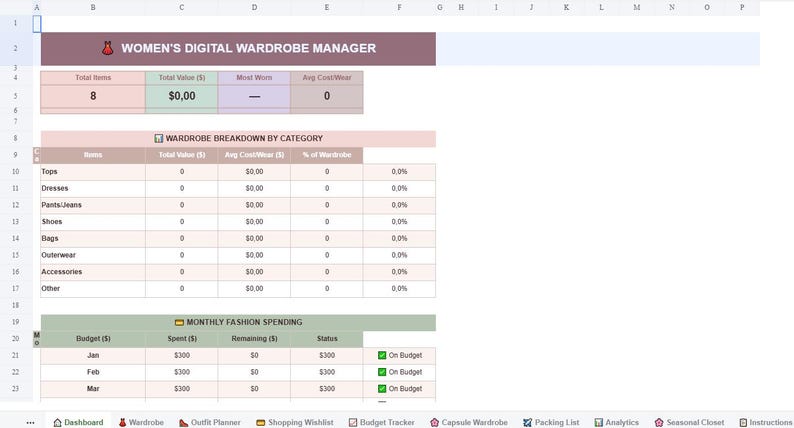The image size is (794, 428).
Task: Click the Most Worn label cell
Action: (x=254, y=77)
